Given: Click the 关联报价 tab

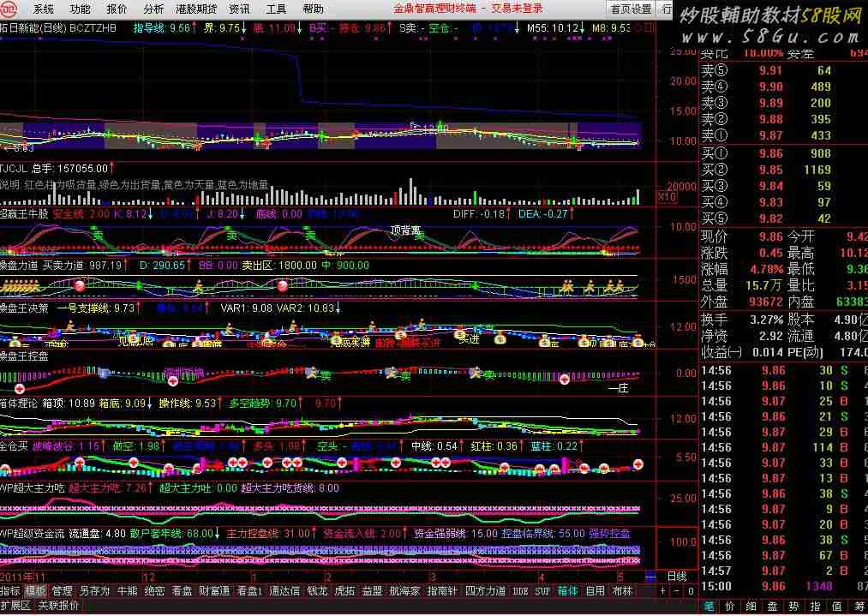Looking at the screenshot, I should click(x=58, y=606).
